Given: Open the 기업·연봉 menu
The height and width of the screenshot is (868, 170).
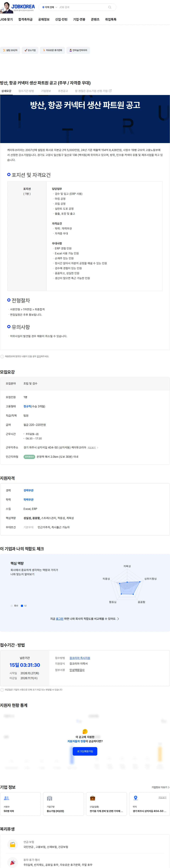Looking at the screenshot, I should [79, 20].
